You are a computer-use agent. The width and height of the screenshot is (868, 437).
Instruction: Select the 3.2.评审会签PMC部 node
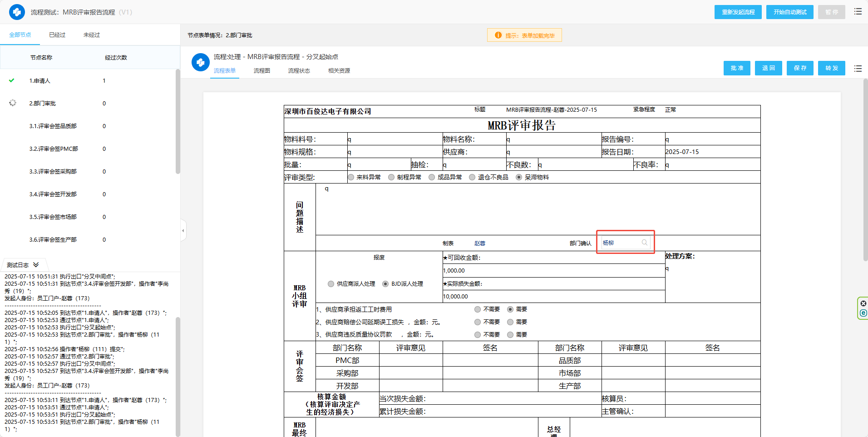click(x=54, y=149)
